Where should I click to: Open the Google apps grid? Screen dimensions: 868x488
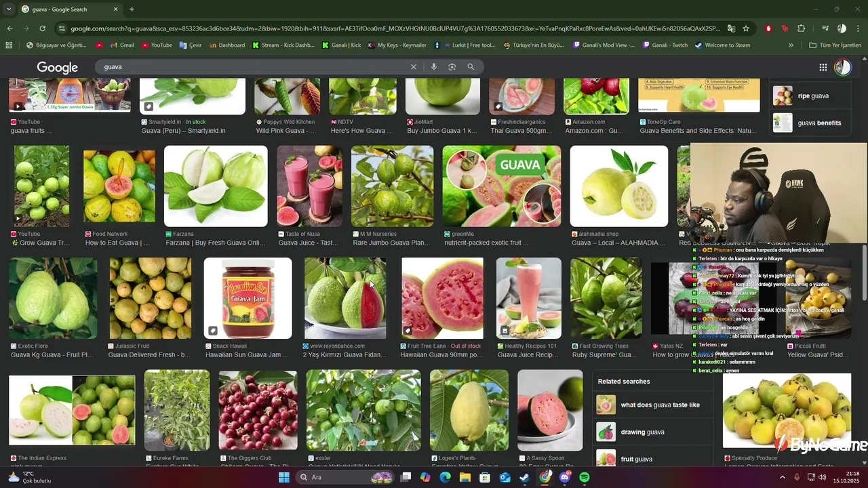[823, 67]
